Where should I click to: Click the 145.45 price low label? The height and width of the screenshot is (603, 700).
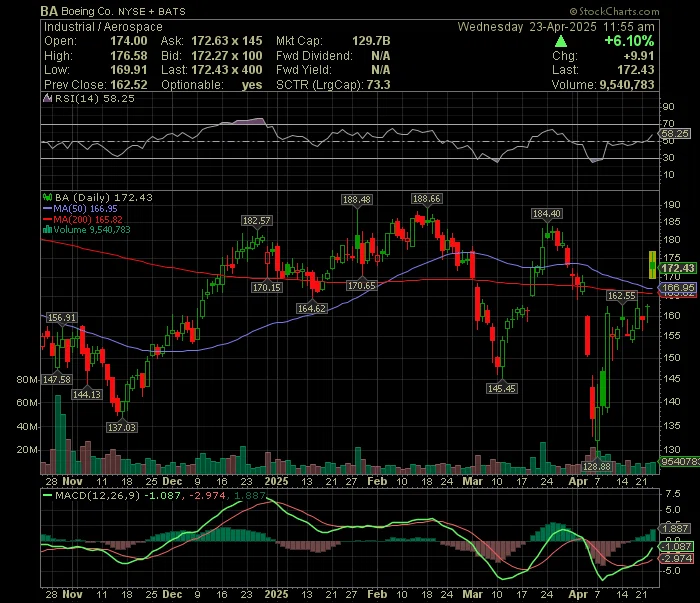(x=502, y=389)
